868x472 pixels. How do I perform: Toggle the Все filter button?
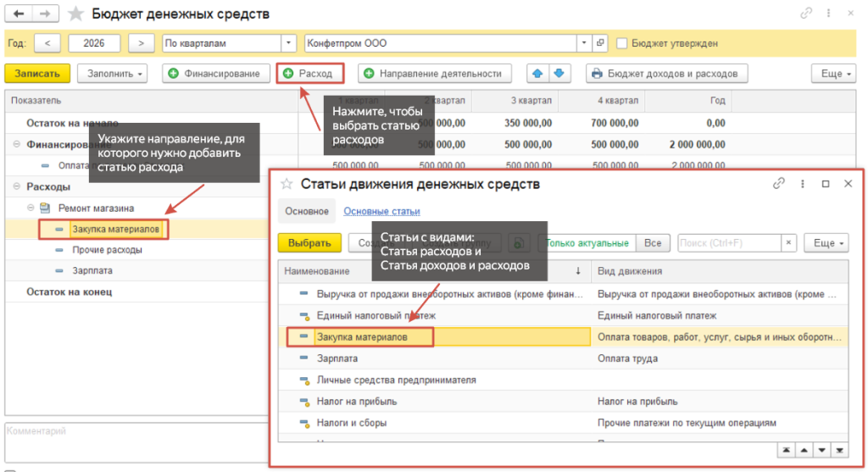point(653,243)
